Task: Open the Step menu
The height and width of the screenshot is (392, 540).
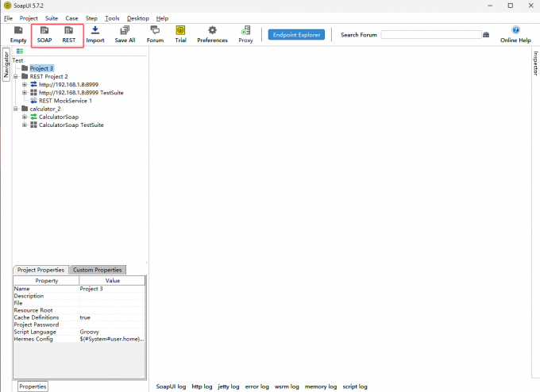Action: (91, 18)
